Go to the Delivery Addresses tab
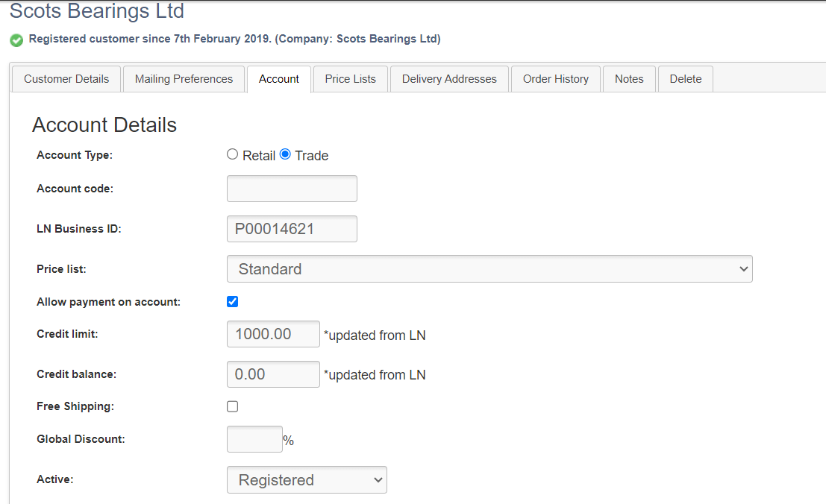Viewport: 826px width, 504px height. click(449, 79)
